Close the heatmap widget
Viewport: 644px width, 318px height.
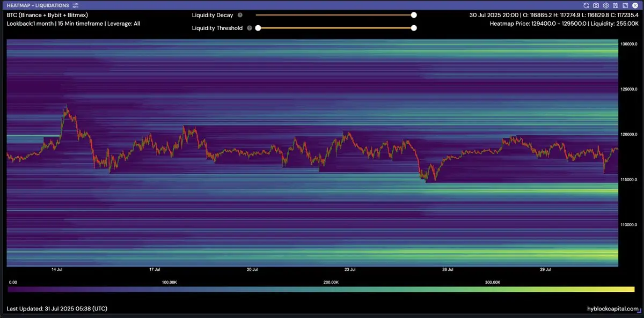point(634,5)
